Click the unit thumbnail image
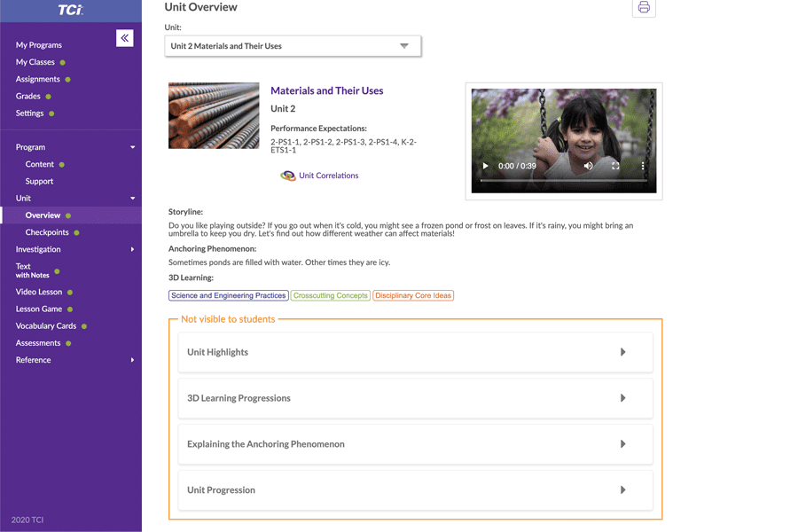Screen dimensions: 798x532 [x=214, y=115]
